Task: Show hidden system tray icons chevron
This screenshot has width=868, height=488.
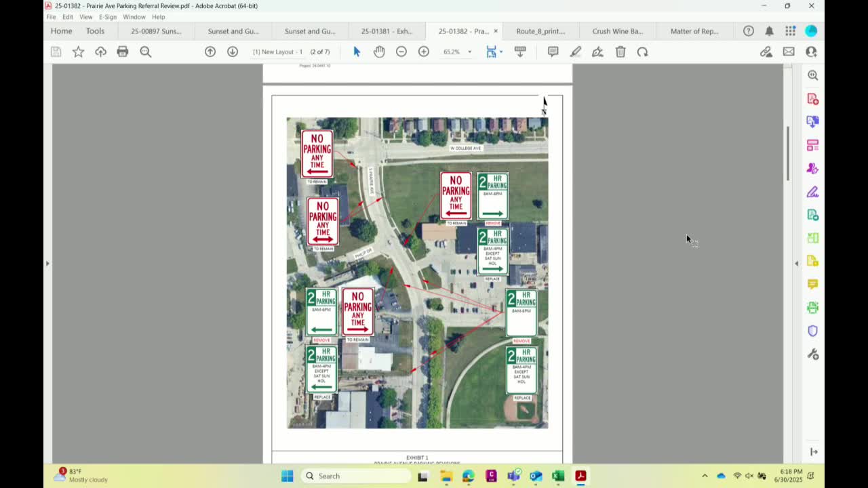Action: 705,476
